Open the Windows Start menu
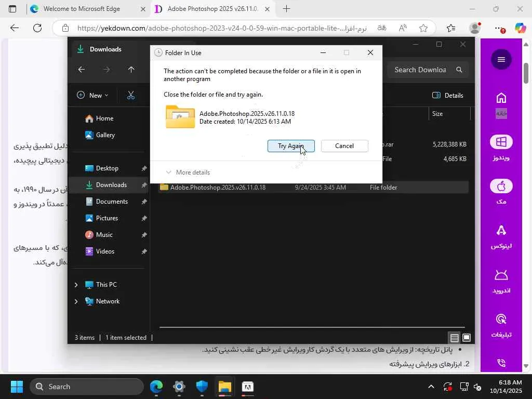 (17, 387)
